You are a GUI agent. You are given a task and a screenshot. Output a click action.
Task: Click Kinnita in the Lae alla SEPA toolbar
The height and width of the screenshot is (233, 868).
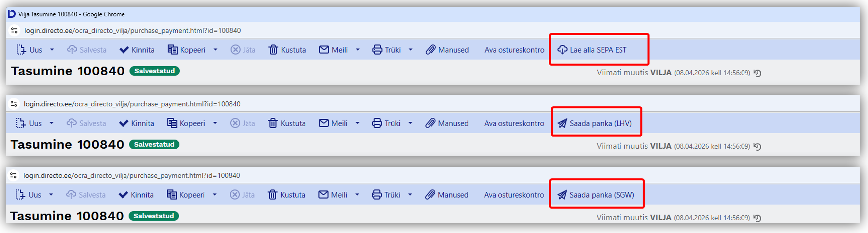click(137, 50)
